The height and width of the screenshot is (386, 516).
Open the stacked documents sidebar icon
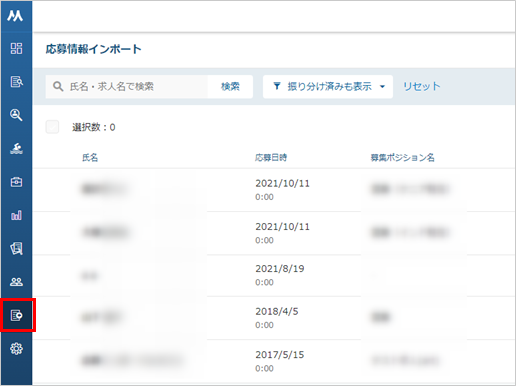click(x=16, y=248)
